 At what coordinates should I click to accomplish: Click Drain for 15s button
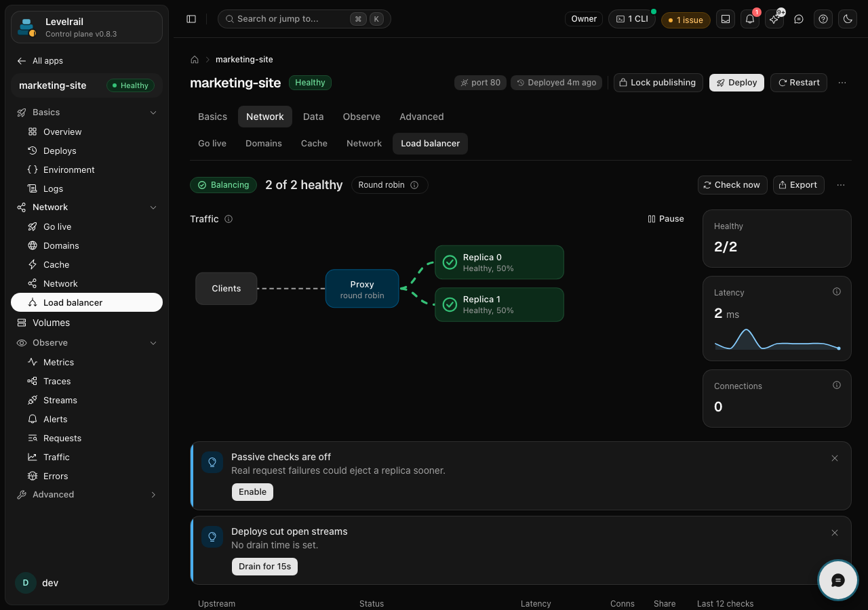pyautogui.click(x=264, y=567)
